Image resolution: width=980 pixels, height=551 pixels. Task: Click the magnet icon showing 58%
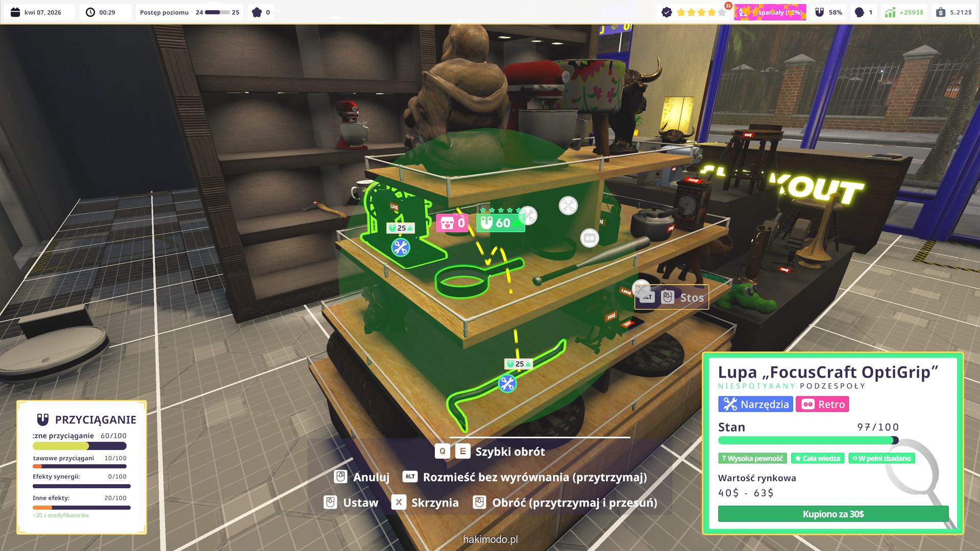tap(820, 12)
